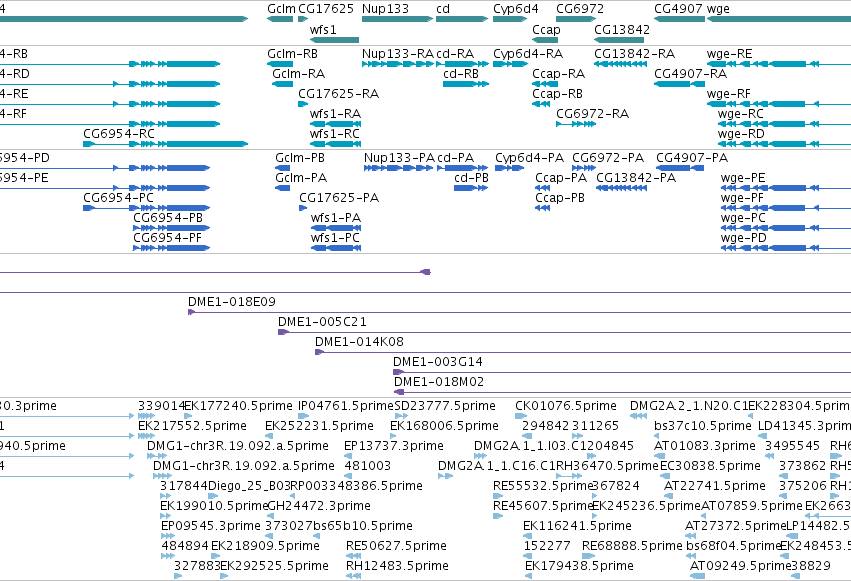Screen dimensions: 851x581
Task: Click the wfs1-RC transcript label
Action: click(x=335, y=134)
